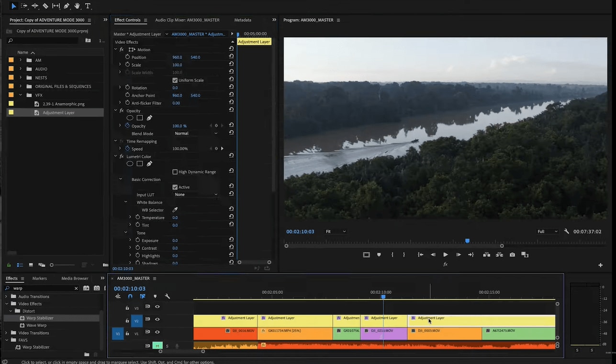
Task: Enable High Dynamic Range checkbox
Action: coord(175,172)
